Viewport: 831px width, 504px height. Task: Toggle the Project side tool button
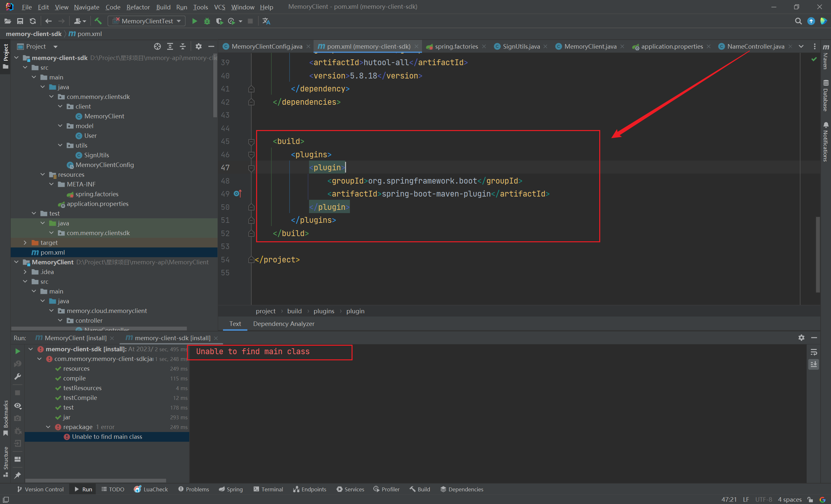pos(6,57)
